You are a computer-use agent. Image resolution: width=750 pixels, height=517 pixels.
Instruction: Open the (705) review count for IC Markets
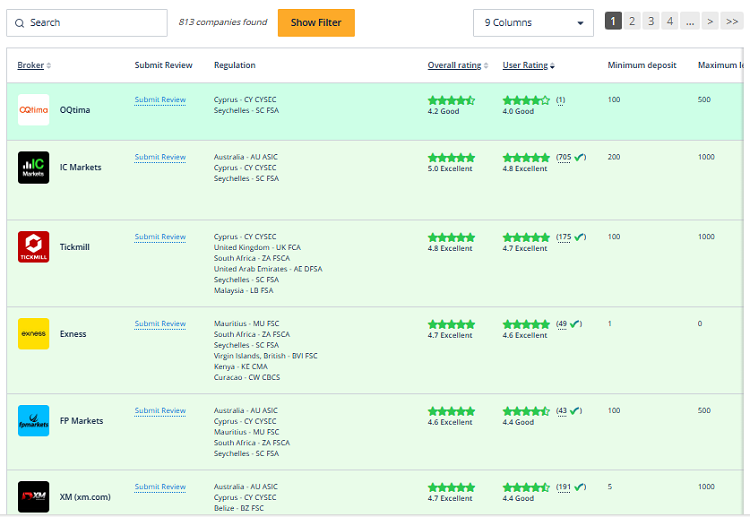pos(564,157)
